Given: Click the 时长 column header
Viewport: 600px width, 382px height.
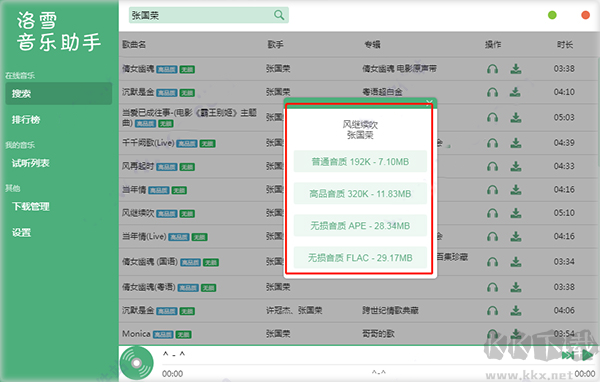Looking at the screenshot, I should click(565, 45).
